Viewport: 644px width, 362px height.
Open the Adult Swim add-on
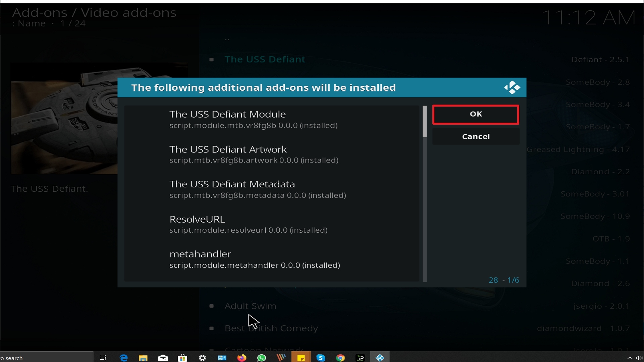click(x=250, y=306)
